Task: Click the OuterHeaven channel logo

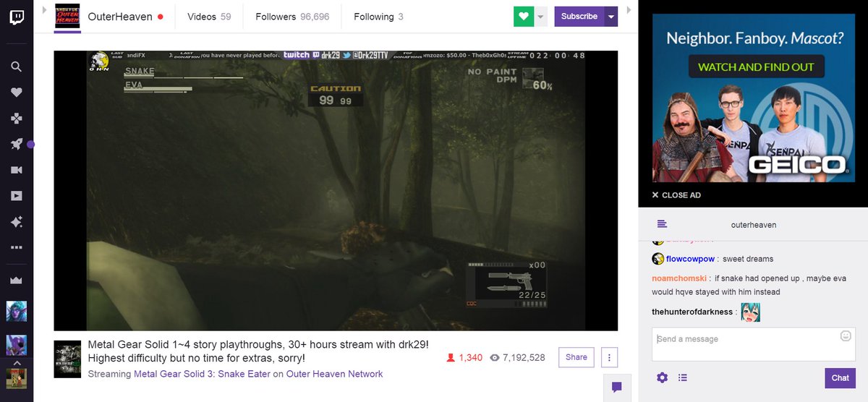Action: pos(67,17)
